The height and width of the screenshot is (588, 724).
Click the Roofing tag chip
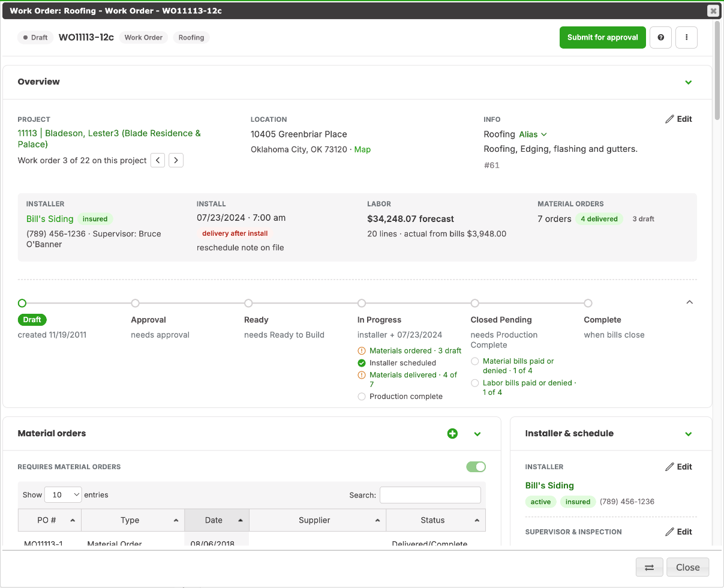click(x=191, y=37)
